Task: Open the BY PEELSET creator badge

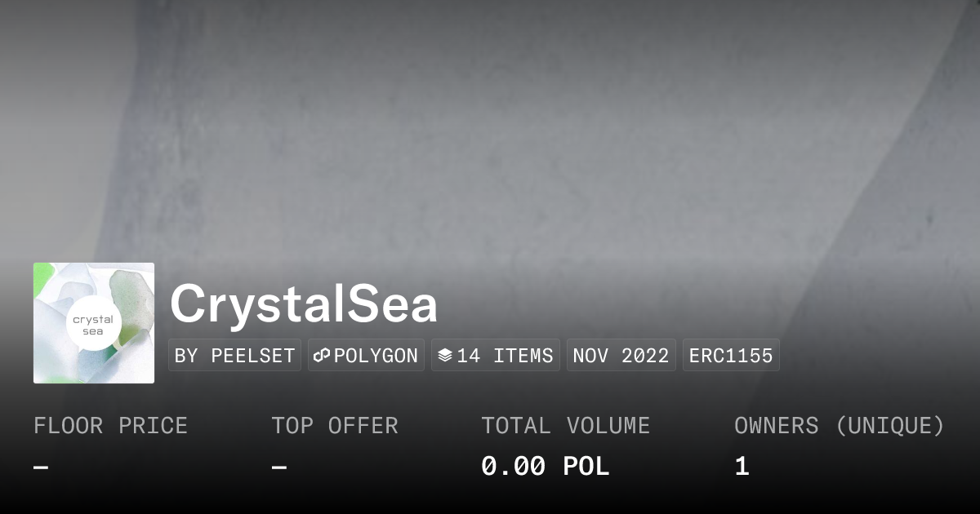Action: point(234,356)
